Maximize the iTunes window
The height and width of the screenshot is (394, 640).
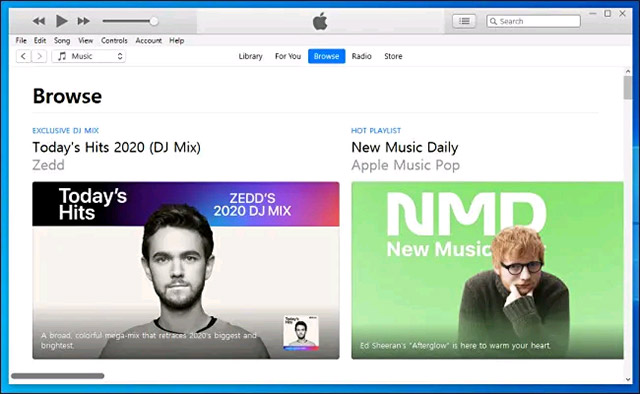tap(607, 14)
